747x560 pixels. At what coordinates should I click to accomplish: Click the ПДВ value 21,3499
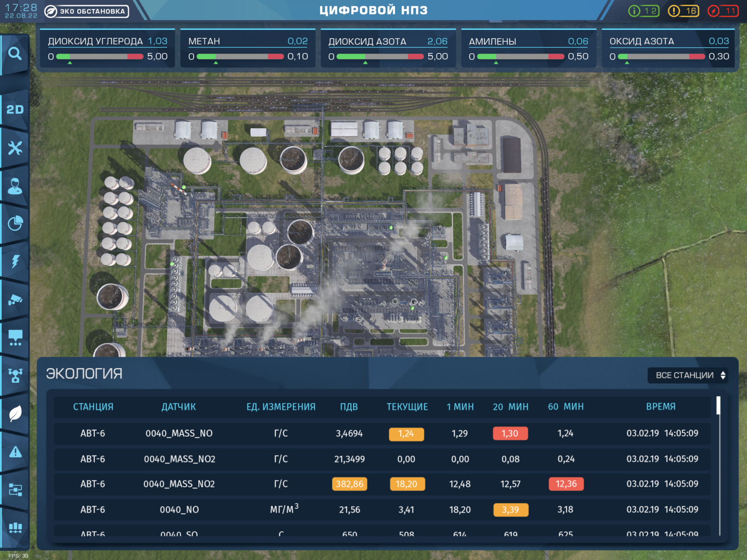tap(349, 459)
